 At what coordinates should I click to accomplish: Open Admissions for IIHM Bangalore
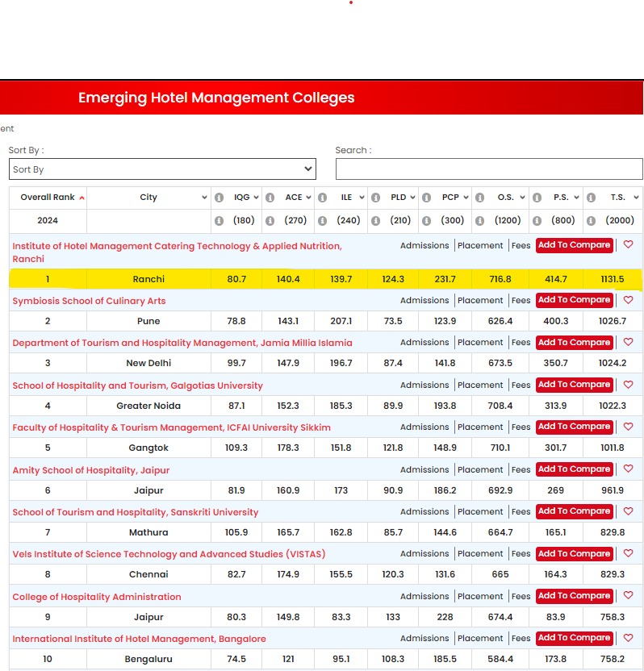(424, 639)
